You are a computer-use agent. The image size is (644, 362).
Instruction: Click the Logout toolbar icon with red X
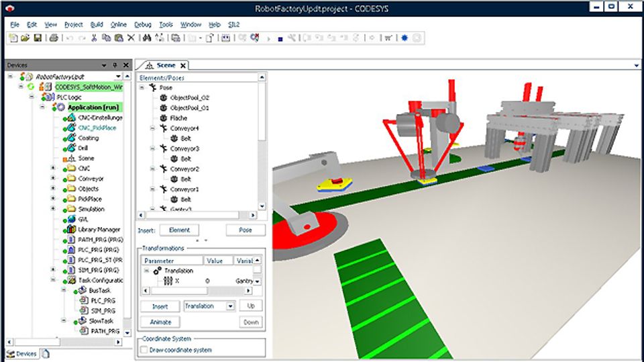[255, 38]
